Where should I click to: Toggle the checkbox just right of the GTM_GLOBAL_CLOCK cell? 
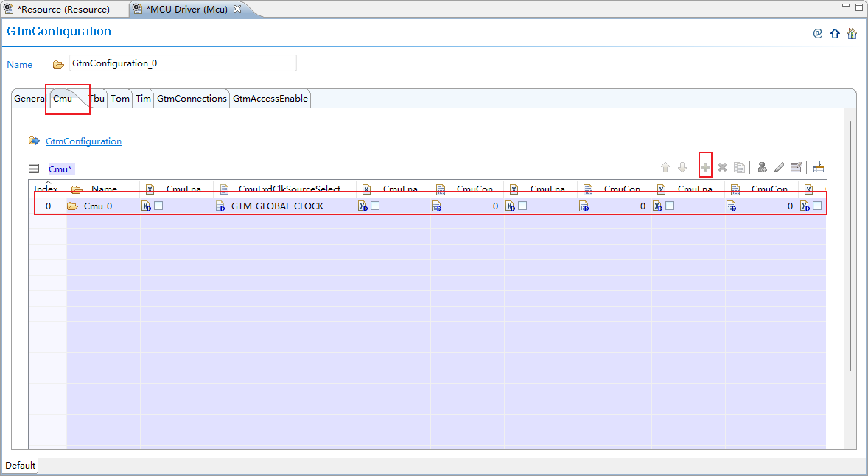[x=375, y=206]
